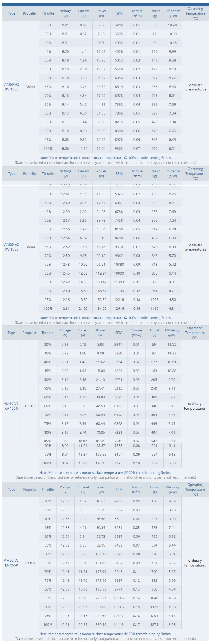The width and height of the screenshot is (211, 644).
Task: Click the efficiency value 3.98
Action: [x=172, y=624]
